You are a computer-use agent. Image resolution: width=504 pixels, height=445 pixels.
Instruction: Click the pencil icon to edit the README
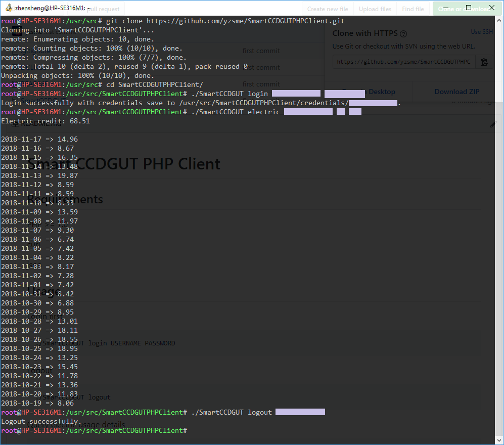(494, 123)
